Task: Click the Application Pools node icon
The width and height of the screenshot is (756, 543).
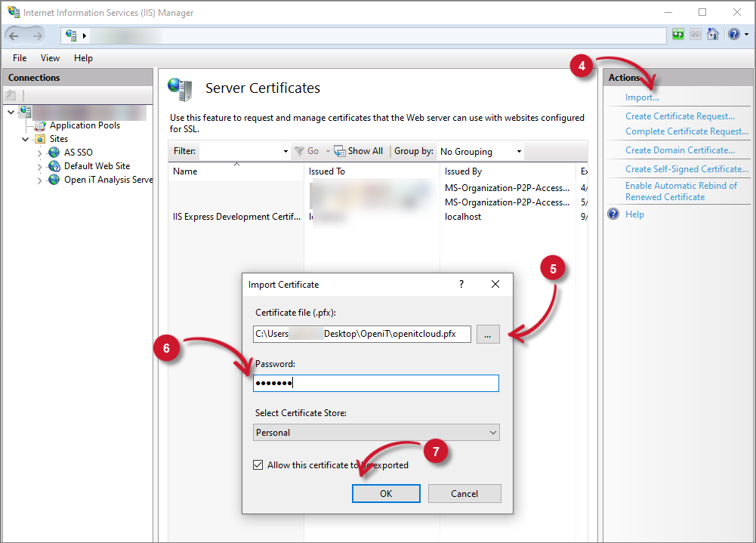Action: coord(39,125)
